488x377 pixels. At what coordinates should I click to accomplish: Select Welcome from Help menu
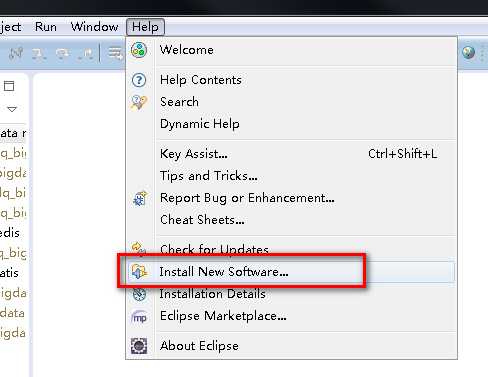click(x=291, y=50)
